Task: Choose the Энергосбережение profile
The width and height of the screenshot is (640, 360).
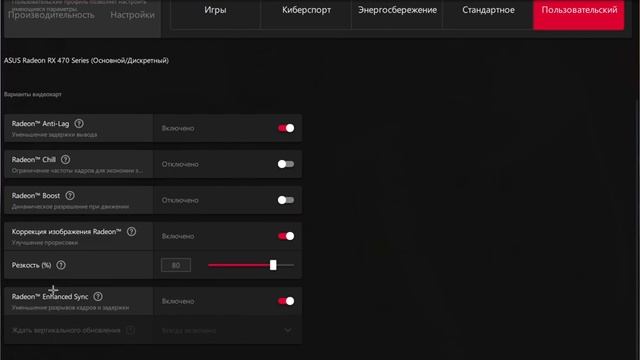Action: 397,10
